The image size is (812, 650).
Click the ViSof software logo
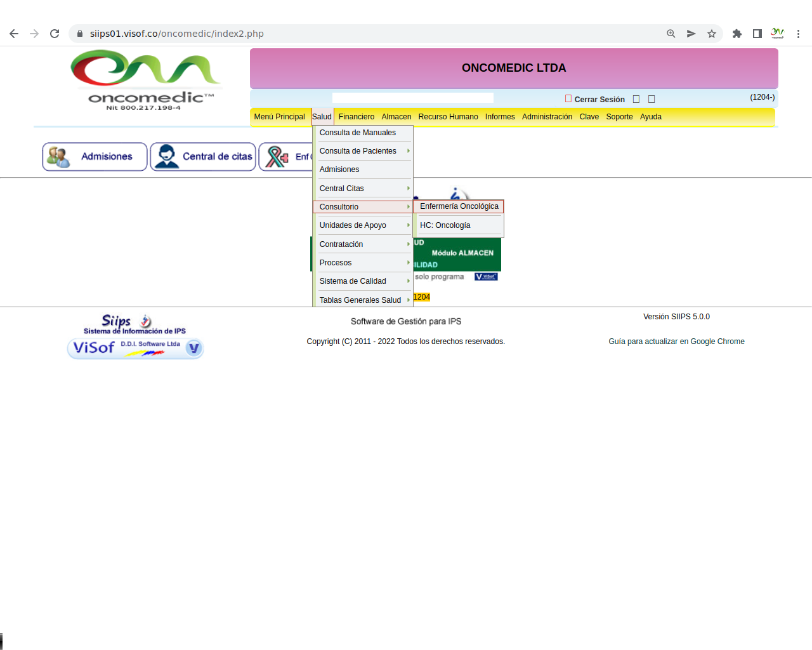click(x=135, y=348)
